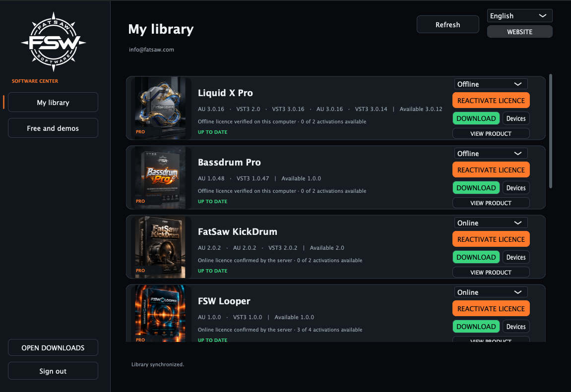Refresh the library list
The height and width of the screenshot is (392, 571).
point(447,24)
